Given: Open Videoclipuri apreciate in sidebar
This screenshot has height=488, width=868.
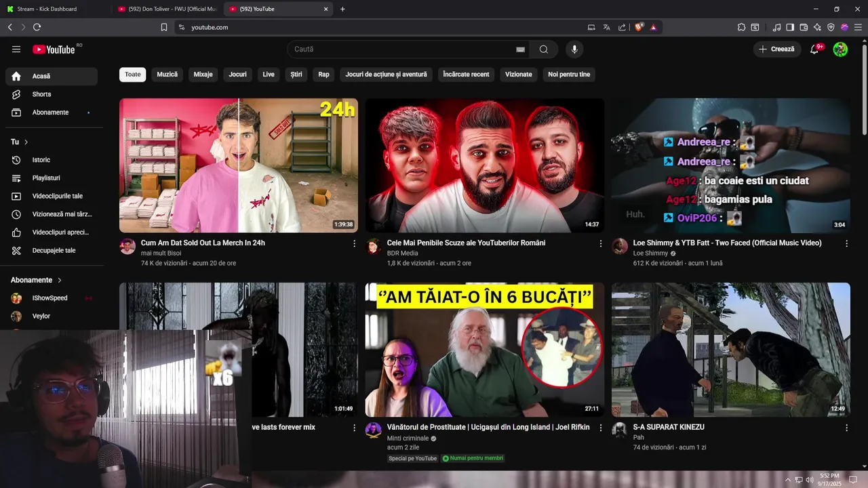Looking at the screenshot, I should 52,232.
